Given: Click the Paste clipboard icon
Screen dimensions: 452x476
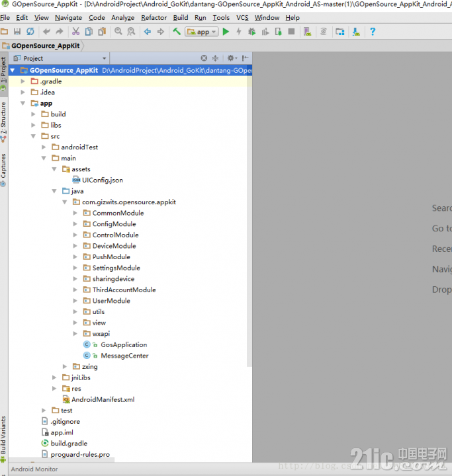Looking at the screenshot, I should click(x=102, y=32).
